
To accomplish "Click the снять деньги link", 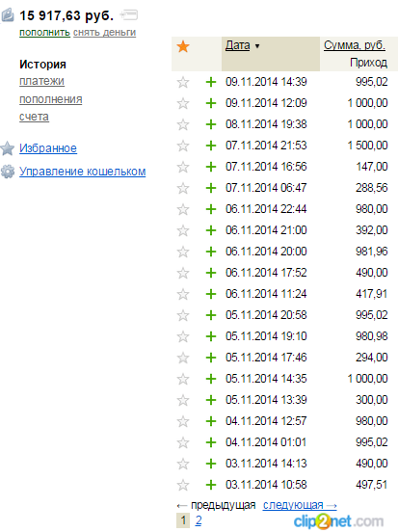I will click(x=104, y=33).
